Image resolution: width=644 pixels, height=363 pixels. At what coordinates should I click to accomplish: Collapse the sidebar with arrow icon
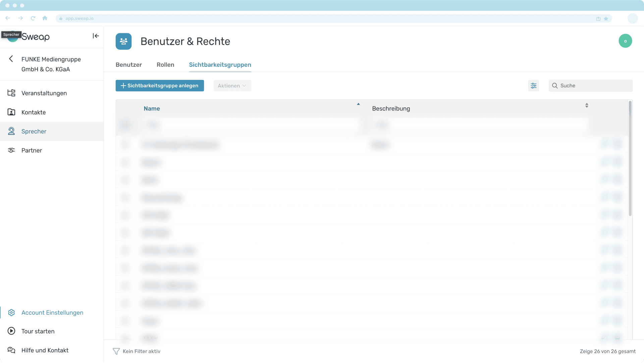coord(96,36)
